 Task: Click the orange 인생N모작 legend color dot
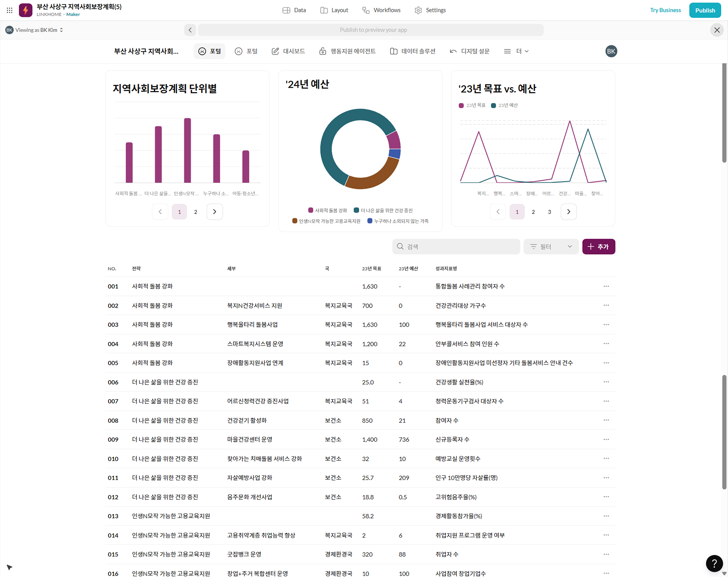click(295, 221)
